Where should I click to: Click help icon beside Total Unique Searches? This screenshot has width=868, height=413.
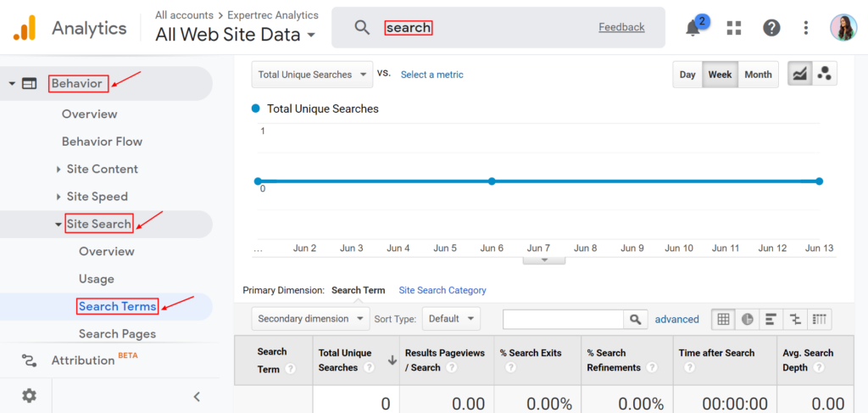tap(370, 367)
